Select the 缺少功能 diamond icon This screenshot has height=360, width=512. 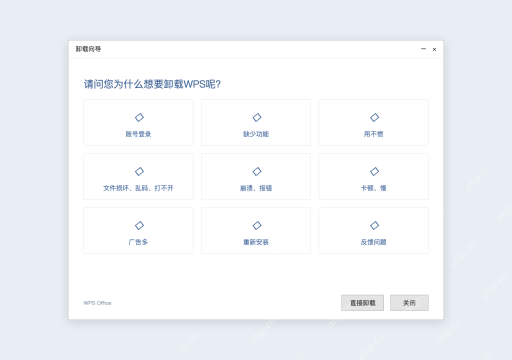click(x=257, y=117)
